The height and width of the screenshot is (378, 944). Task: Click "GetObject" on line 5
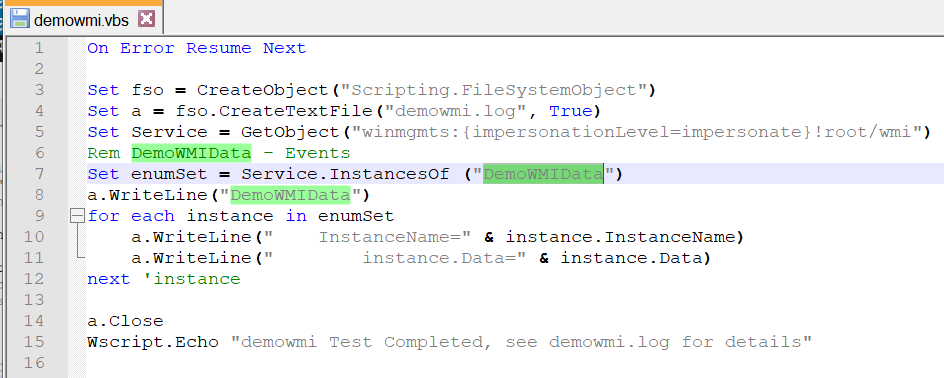[290, 132]
